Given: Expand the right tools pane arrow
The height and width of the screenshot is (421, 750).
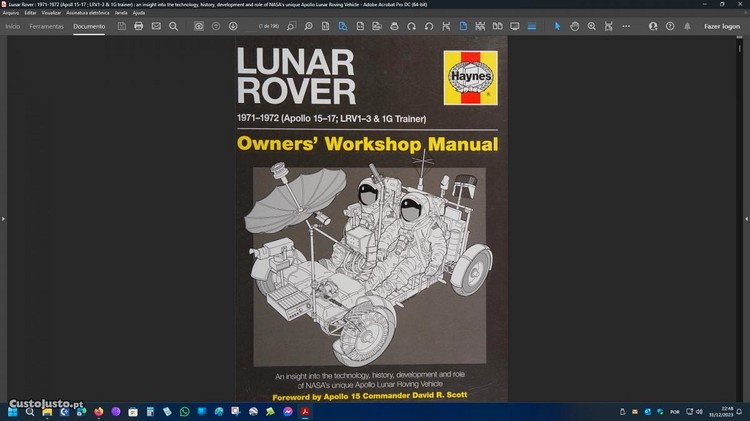Looking at the screenshot, I should coord(745,217).
